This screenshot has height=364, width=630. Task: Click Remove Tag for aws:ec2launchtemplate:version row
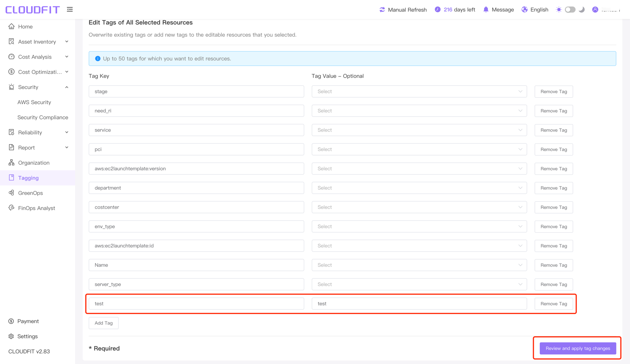coord(553,169)
